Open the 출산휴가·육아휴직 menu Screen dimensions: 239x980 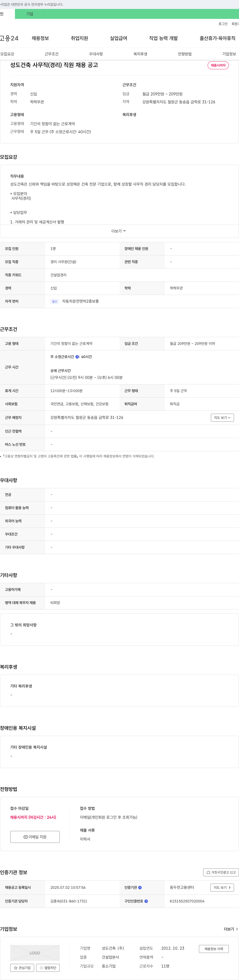point(217,38)
